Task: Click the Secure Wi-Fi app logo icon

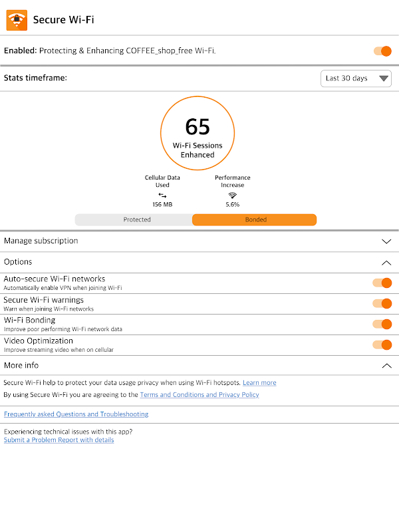Action: tap(17, 19)
